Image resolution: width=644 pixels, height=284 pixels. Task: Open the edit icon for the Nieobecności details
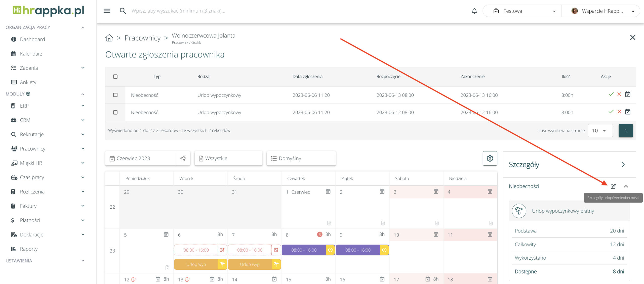point(613,186)
